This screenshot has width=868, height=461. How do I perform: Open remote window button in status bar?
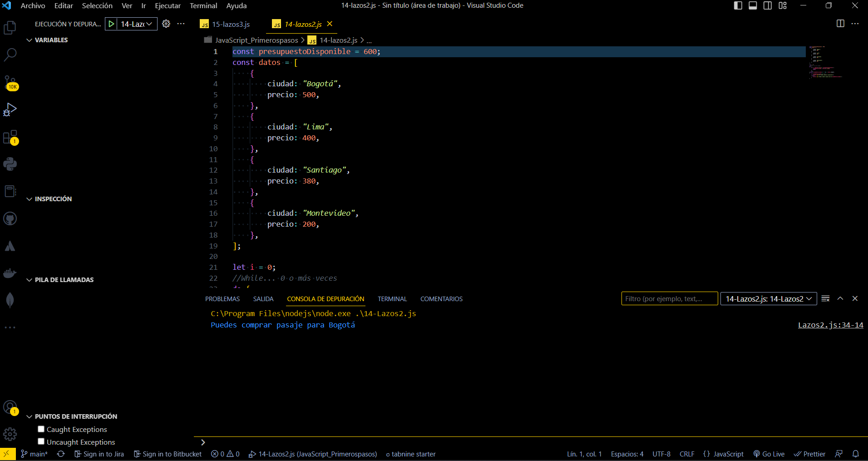[x=7, y=454]
